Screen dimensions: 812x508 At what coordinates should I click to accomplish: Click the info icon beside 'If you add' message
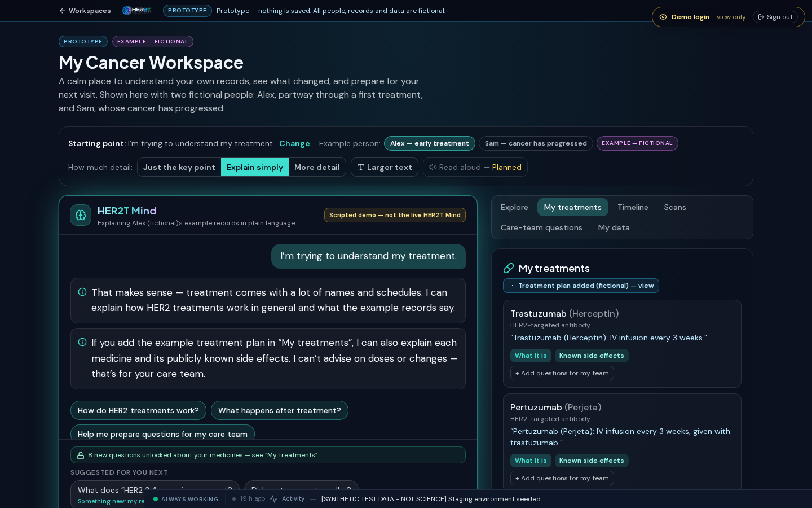coord(82,342)
